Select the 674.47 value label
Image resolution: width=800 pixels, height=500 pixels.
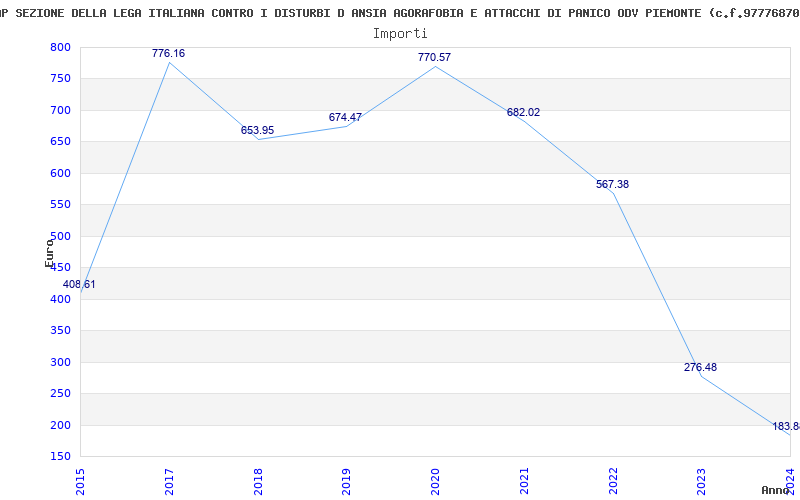click(345, 117)
